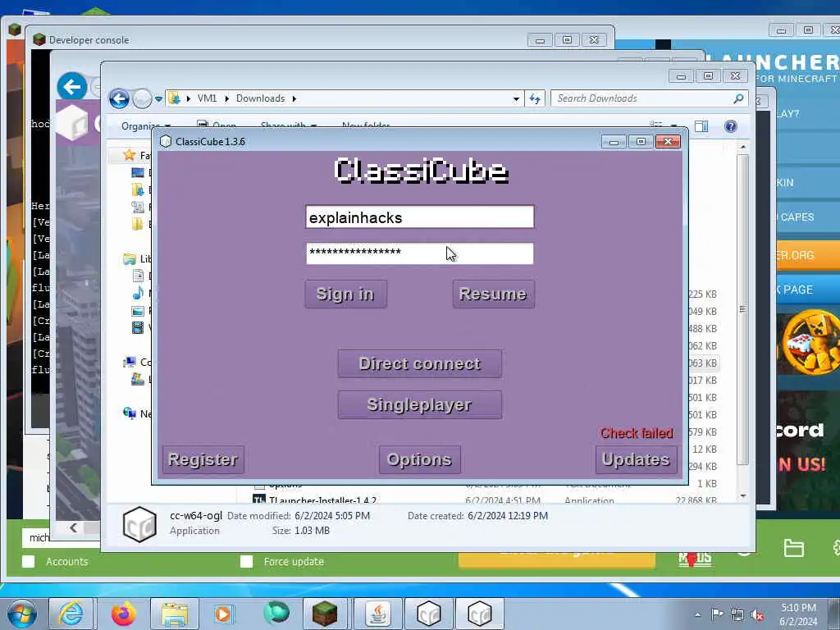Select the Computer icon in navigation pane
This screenshot has width=840, height=630.
click(129, 362)
